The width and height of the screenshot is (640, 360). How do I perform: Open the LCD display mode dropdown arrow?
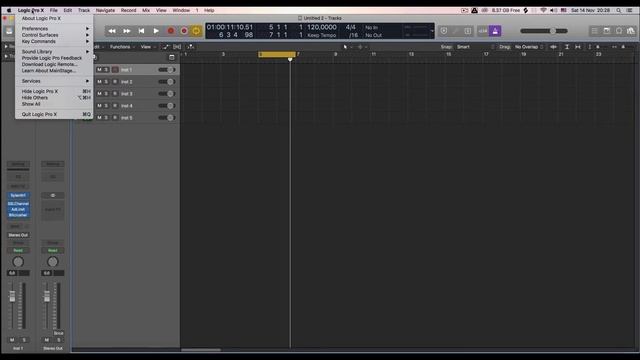tap(432, 31)
